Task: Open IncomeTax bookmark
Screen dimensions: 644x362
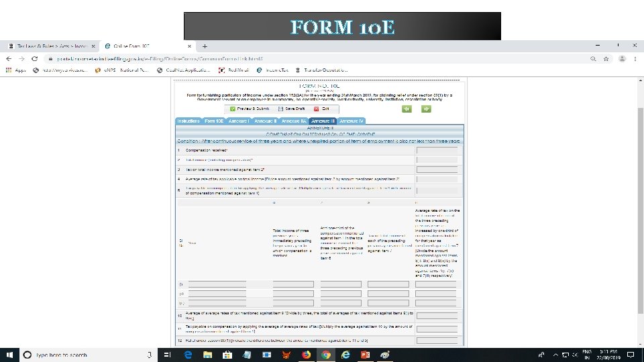Action: click(272, 70)
